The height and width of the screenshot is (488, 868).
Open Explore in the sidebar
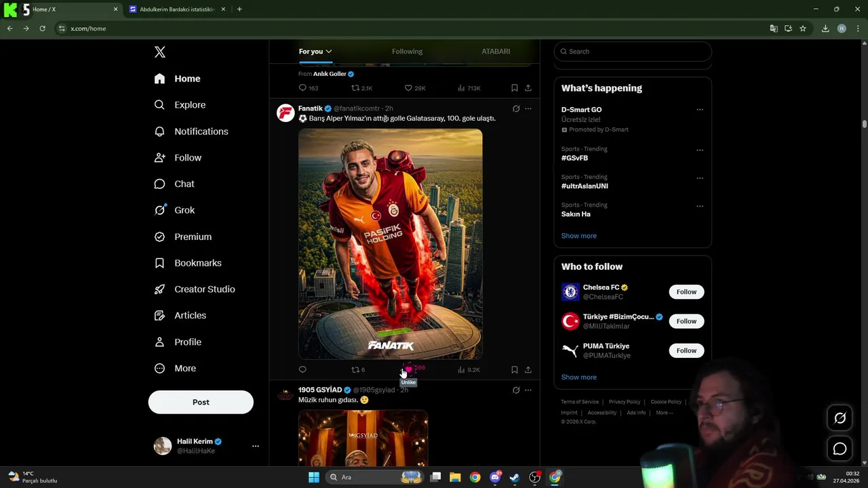click(180, 105)
